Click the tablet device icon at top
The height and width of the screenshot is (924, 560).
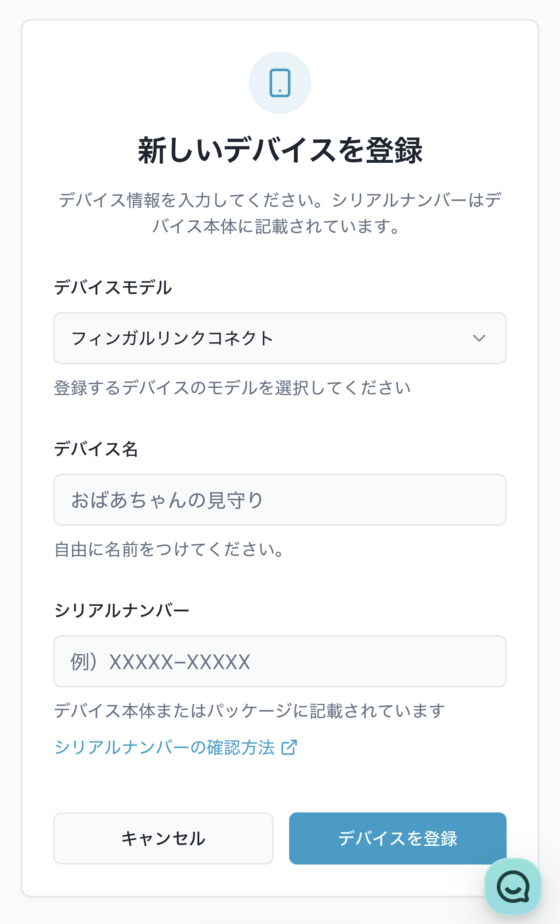click(280, 83)
